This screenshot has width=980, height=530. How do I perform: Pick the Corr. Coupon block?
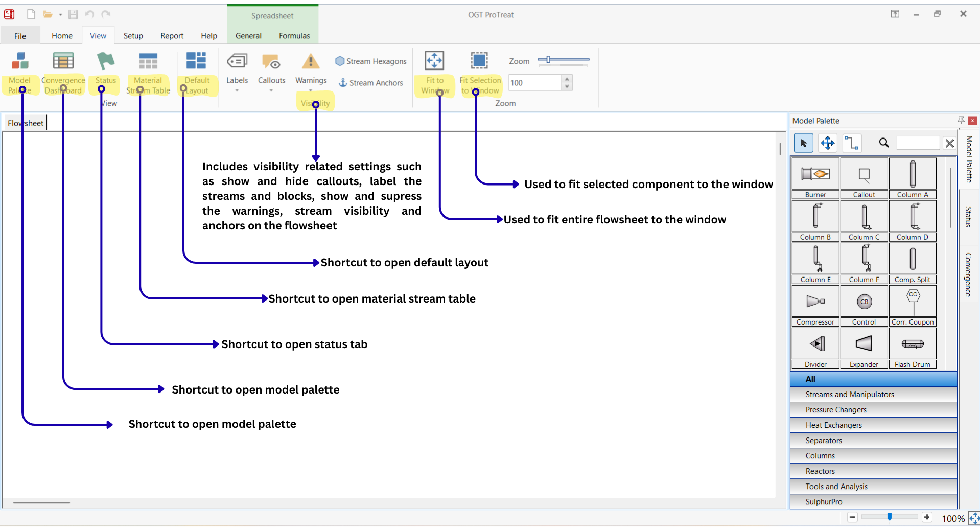point(913,305)
